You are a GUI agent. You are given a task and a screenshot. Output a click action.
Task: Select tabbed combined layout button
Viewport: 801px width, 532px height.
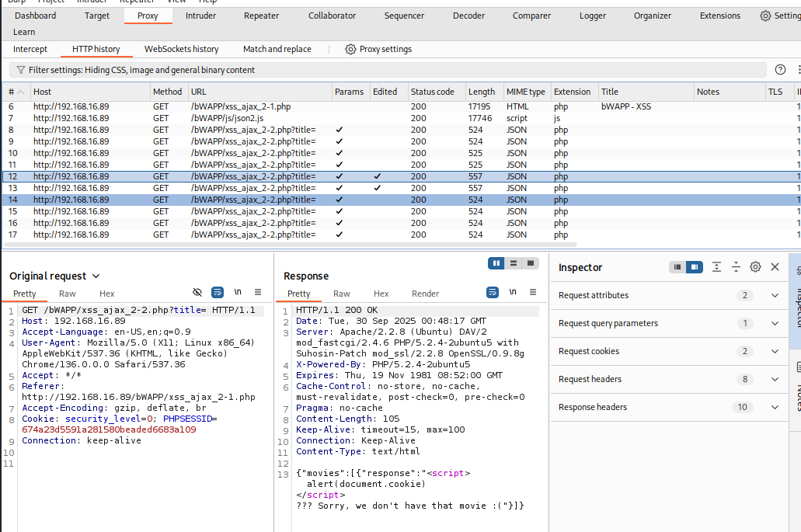[531, 263]
